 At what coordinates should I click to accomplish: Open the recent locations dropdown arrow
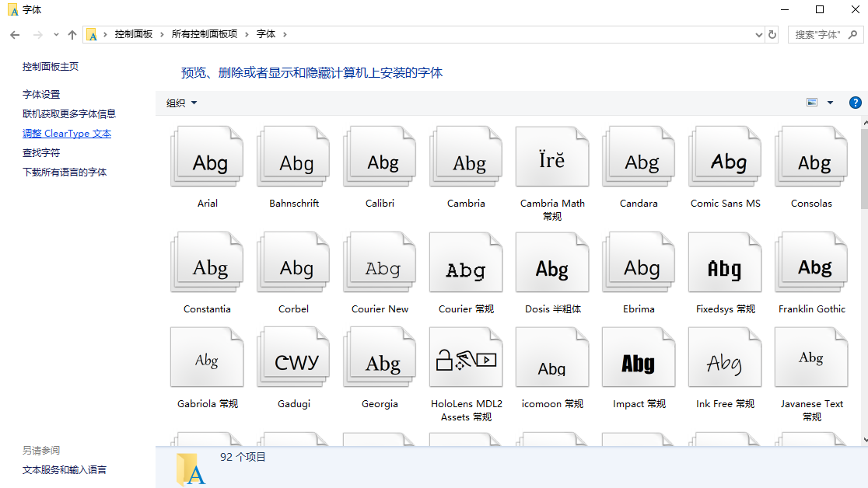(56, 35)
